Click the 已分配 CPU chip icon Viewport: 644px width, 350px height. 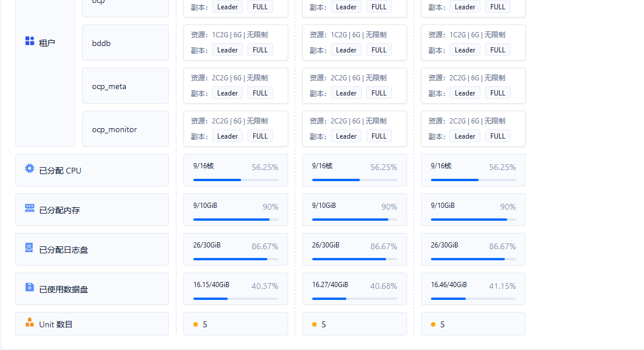[30, 168]
